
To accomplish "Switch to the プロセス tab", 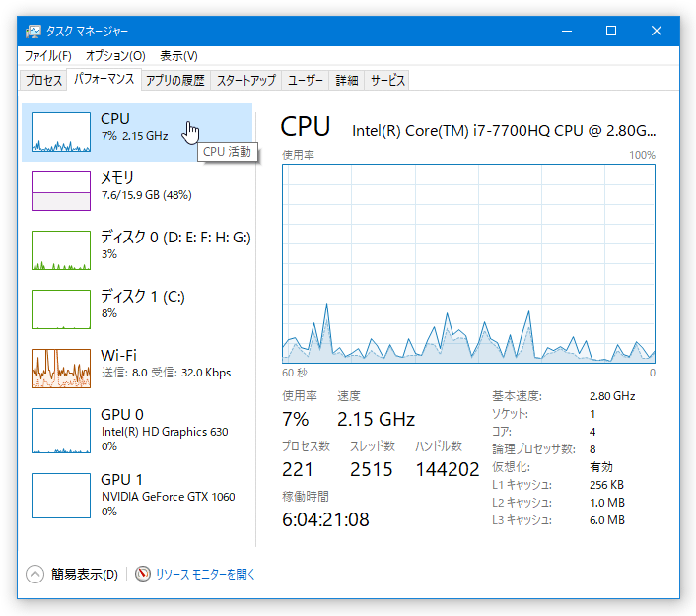I will click(43, 81).
